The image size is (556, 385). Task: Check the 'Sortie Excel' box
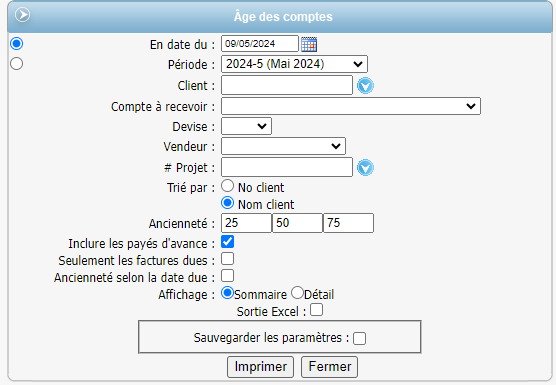(x=316, y=310)
